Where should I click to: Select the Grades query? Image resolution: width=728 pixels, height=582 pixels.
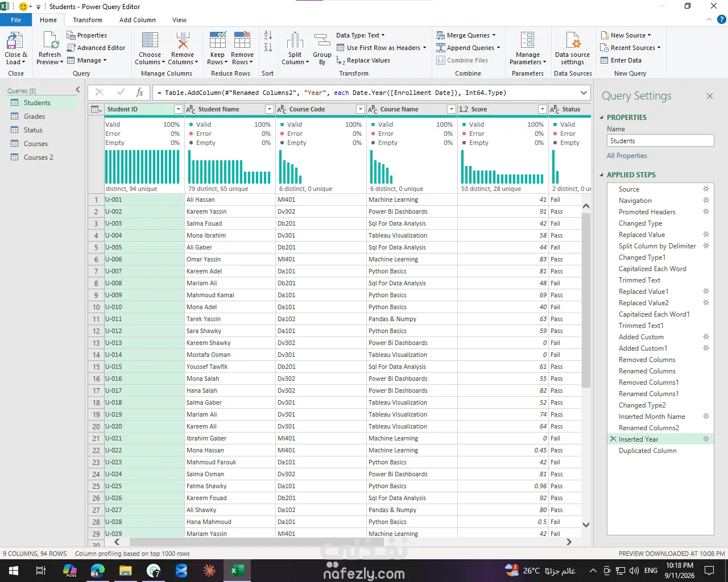34,117
